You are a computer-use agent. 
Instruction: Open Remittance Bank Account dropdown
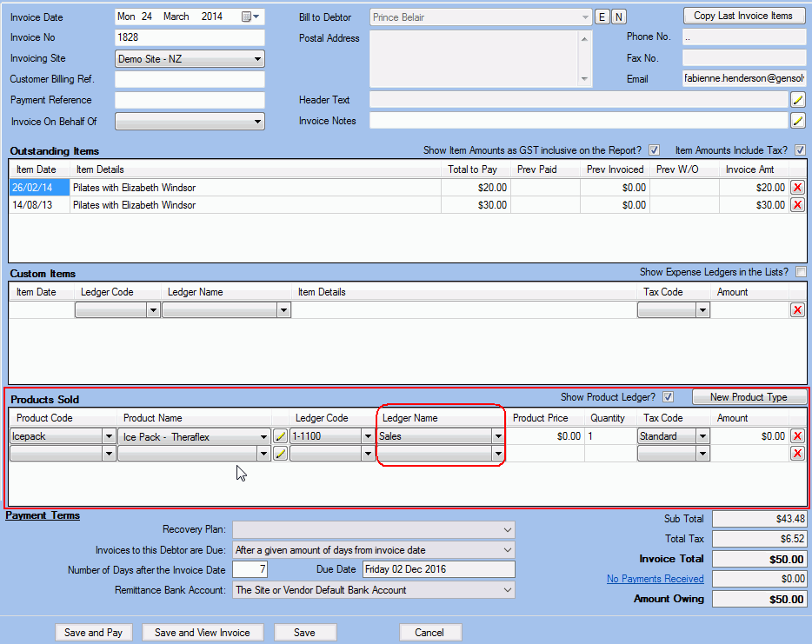click(x=508, y=589)
